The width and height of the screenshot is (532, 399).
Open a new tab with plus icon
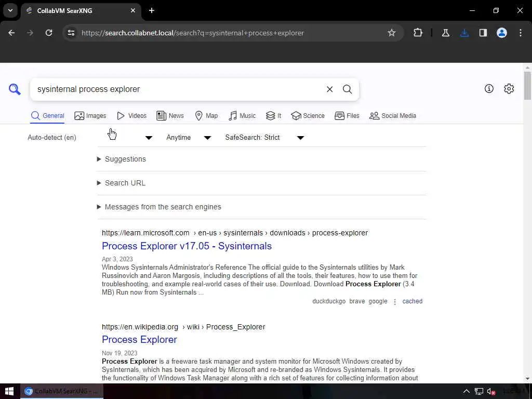coord(152,10)
